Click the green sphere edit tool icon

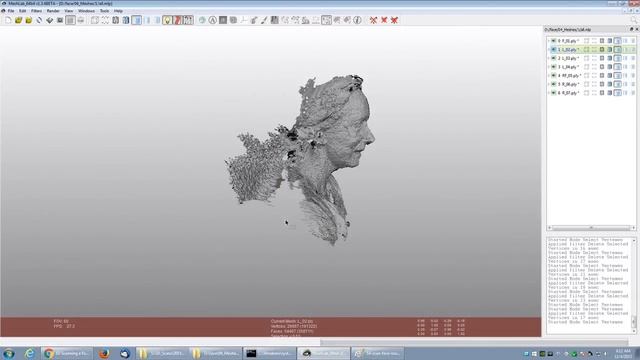202,20
